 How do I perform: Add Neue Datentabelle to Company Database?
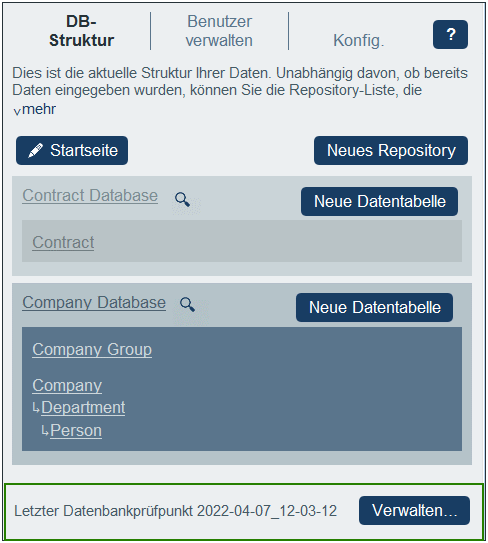[x=374, y=307]
